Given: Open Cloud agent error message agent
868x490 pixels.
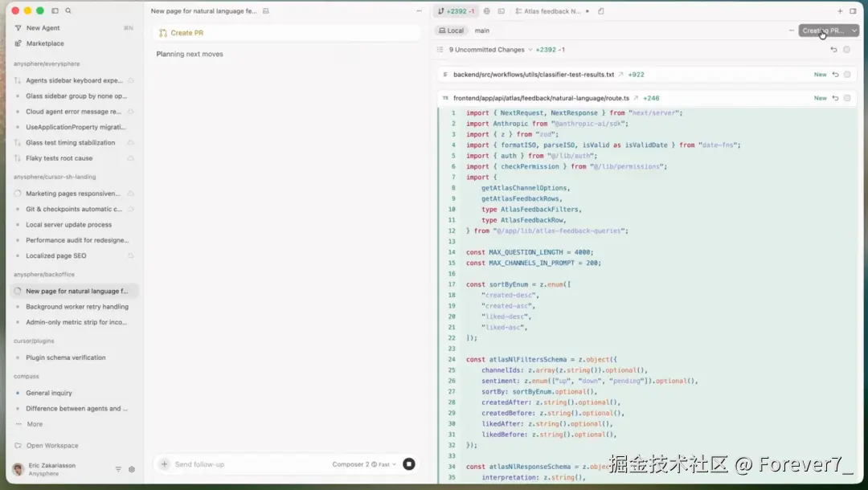Looking at the screenshot, I should (x=74, y=112).
